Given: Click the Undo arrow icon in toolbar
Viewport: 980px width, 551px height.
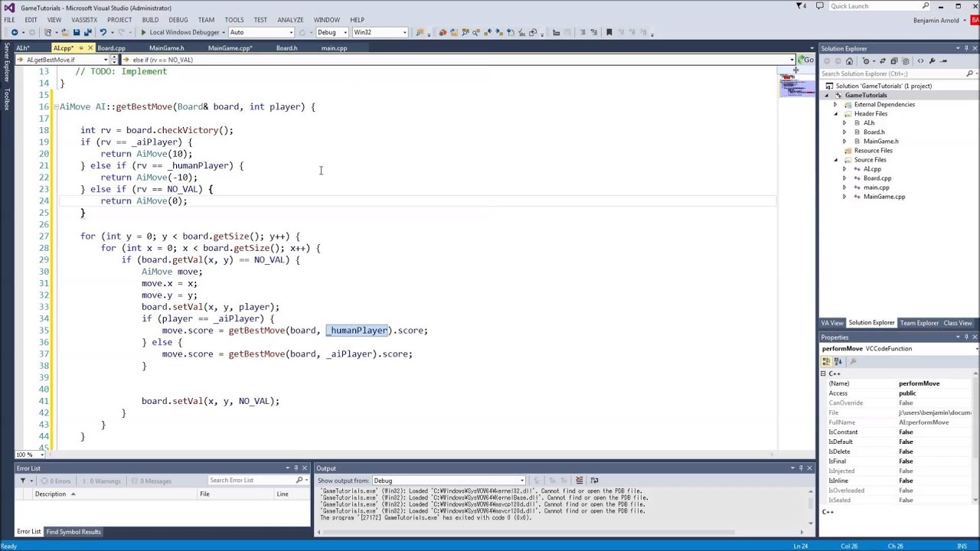Looking at the screenshot, I should 103,32.
